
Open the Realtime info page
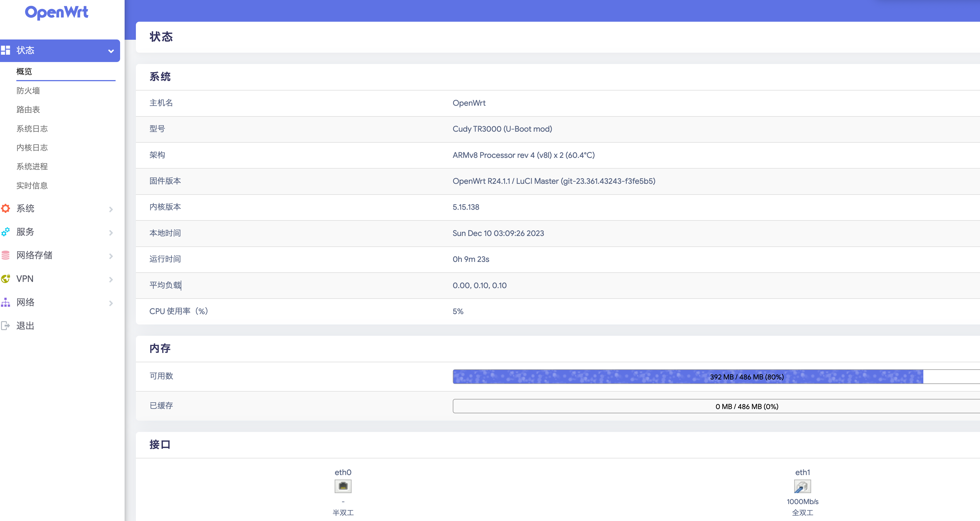coord(32,186)
